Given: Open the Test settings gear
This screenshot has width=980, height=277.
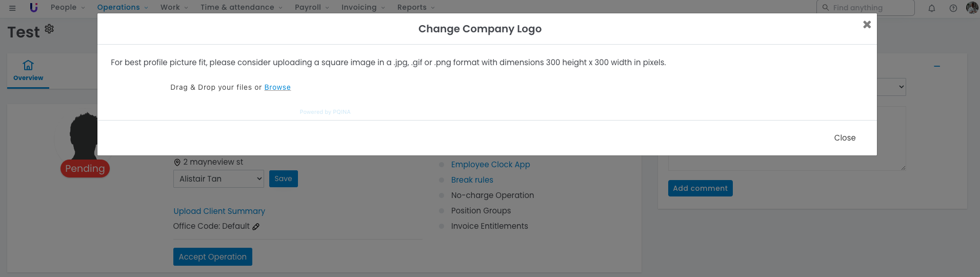Looking at the screenshot, I should pos(49,29).
